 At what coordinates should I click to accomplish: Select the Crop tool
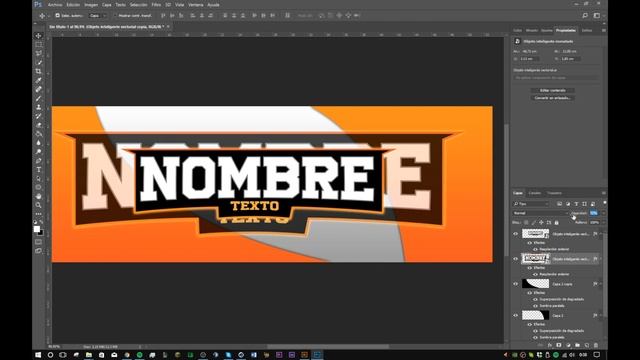(x=39, y=71)
